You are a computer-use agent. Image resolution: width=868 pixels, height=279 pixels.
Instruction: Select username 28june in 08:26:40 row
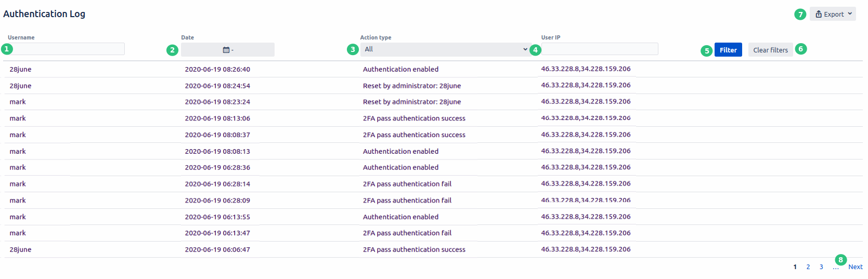coord(20,69)
